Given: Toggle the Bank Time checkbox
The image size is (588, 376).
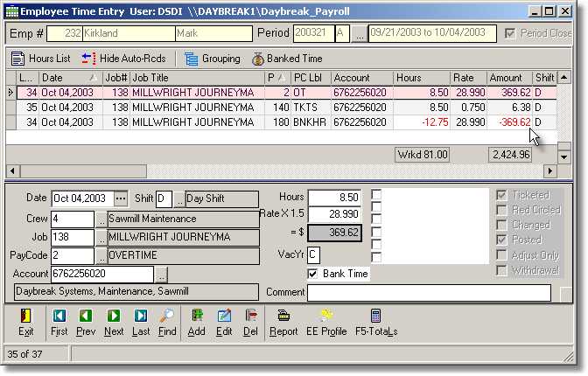Looking at the screenshot, I should coord(312,274).
